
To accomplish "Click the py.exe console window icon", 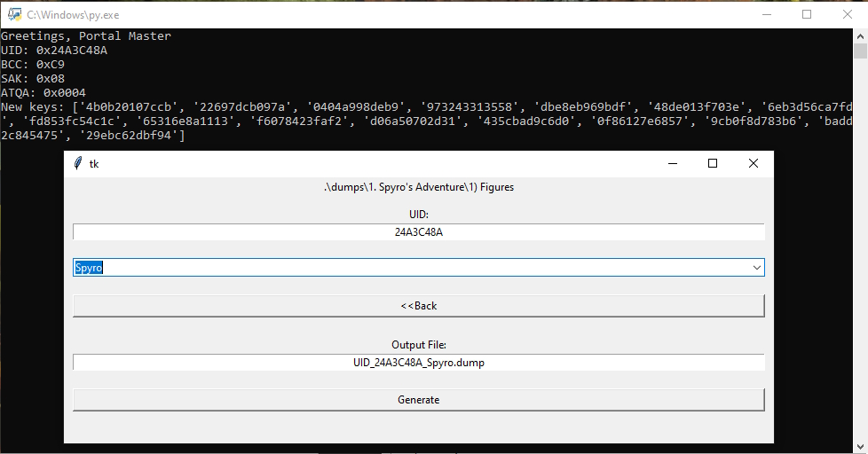I will (x=14, y=14).
